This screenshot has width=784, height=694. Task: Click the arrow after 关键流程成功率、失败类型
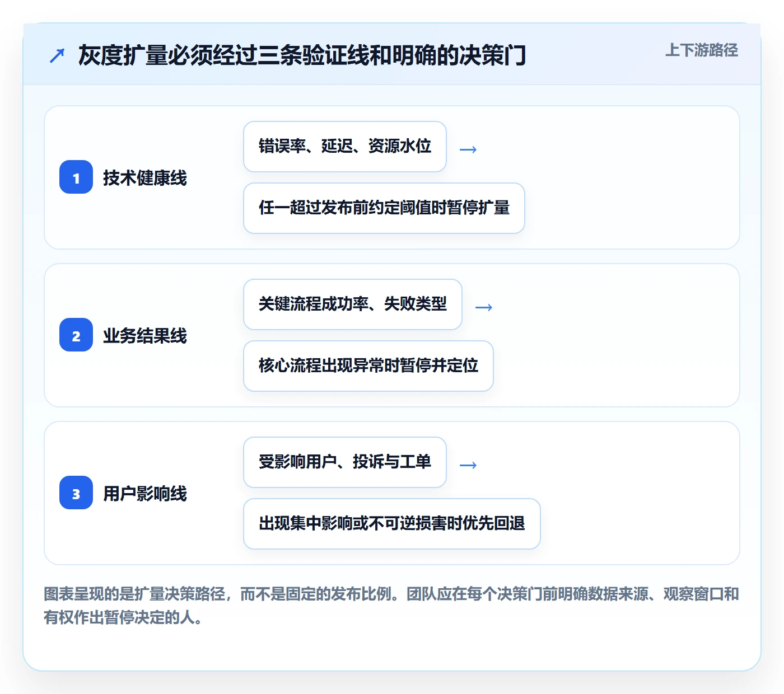[x=484, y=307]
